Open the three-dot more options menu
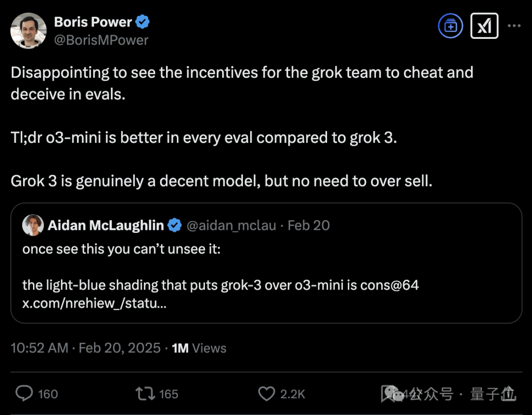Image resolution: width=532 pixels, height=415 pixels. coord(514,26)
